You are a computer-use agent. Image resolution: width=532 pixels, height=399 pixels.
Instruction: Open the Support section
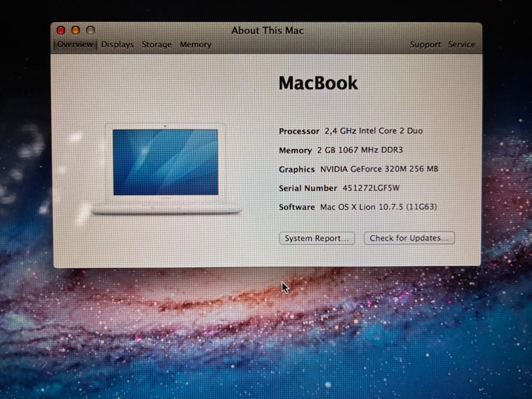(x=426, y=44)
